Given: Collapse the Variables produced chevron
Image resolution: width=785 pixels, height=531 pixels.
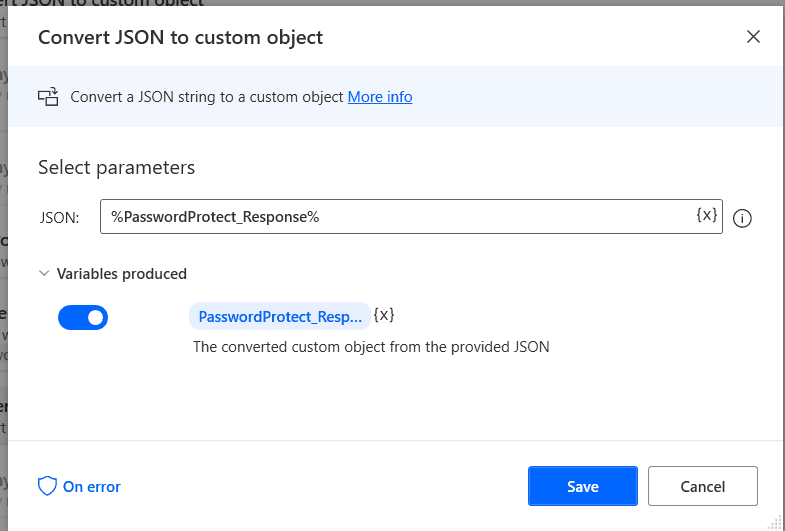Looking at the screenshot, I should click(44, 274).
